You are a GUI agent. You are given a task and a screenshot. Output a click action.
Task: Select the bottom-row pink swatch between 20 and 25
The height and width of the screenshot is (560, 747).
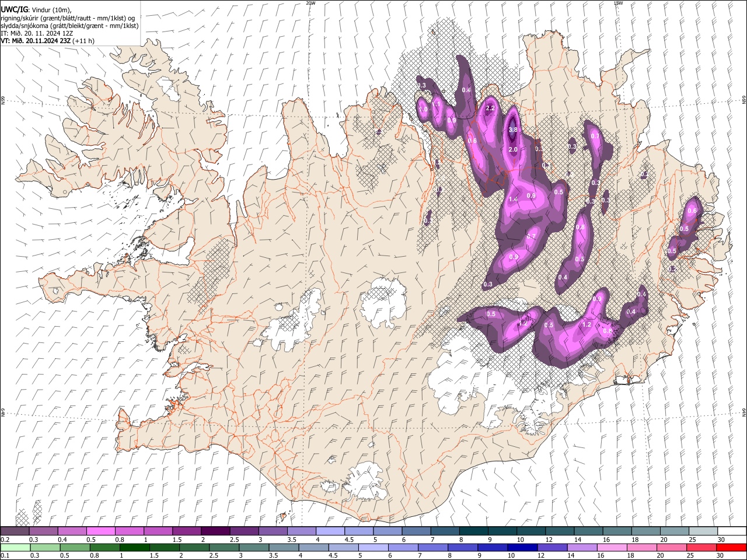pyautogui.click(x=671, y=547)
